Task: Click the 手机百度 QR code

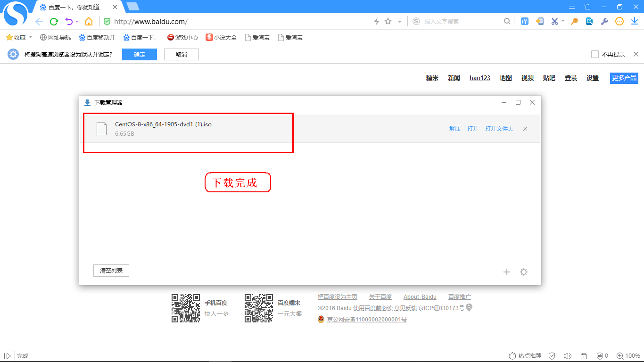Action: pos(185,308)
